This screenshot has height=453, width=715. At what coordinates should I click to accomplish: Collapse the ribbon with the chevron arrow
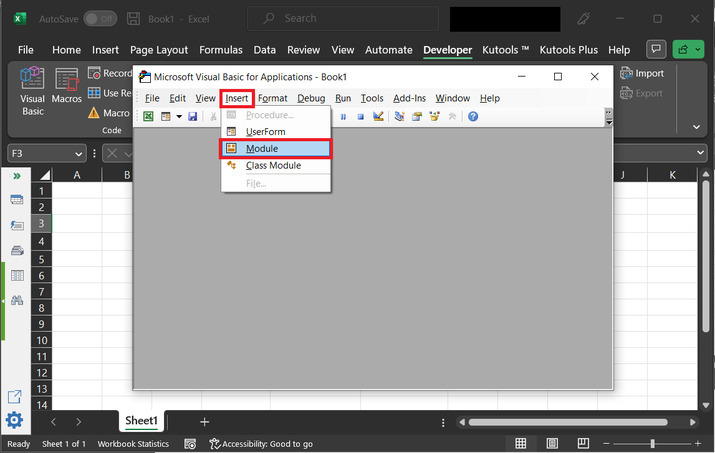(x=696, y=127)
